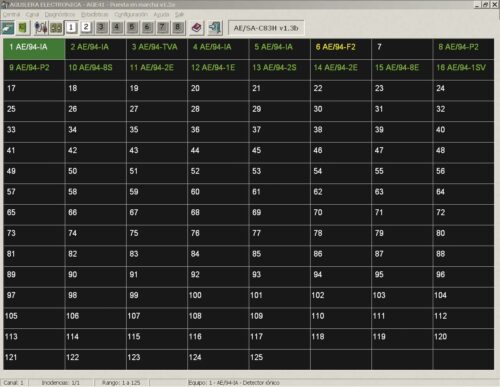Click grid cell number 110
Image resolution: width=500 pixels, height=387 pixels.
point(341,318)
